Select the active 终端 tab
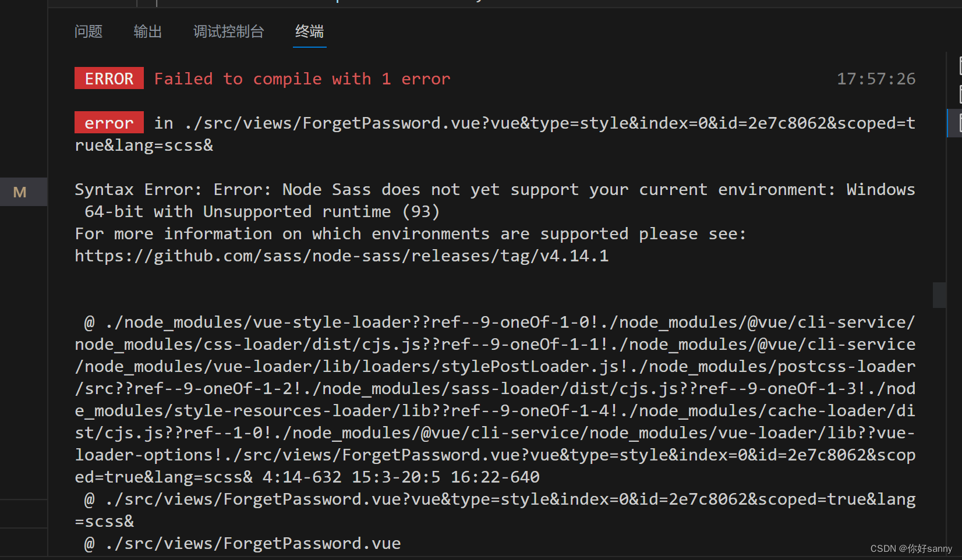 click(309, 31)
